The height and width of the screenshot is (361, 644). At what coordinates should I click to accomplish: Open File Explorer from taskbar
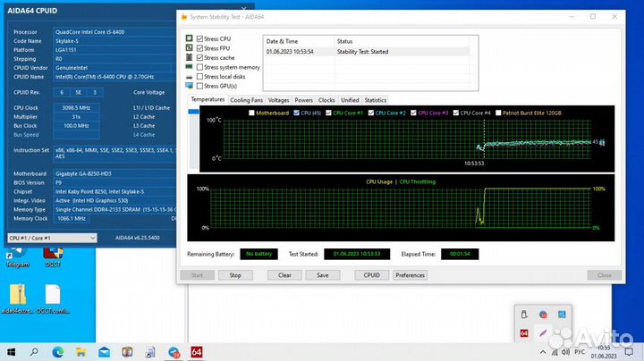click(x=80, y=352)
